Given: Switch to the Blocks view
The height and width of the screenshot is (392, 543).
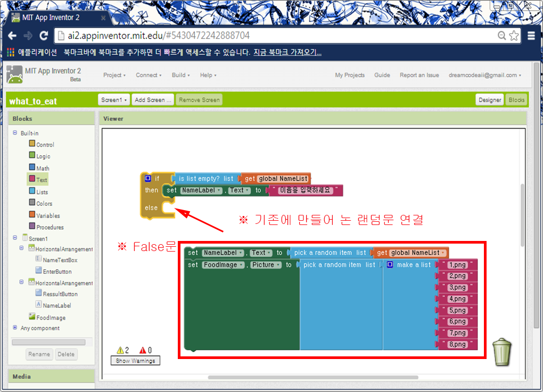Looking at the screenshot, I should tap(516, 99).
